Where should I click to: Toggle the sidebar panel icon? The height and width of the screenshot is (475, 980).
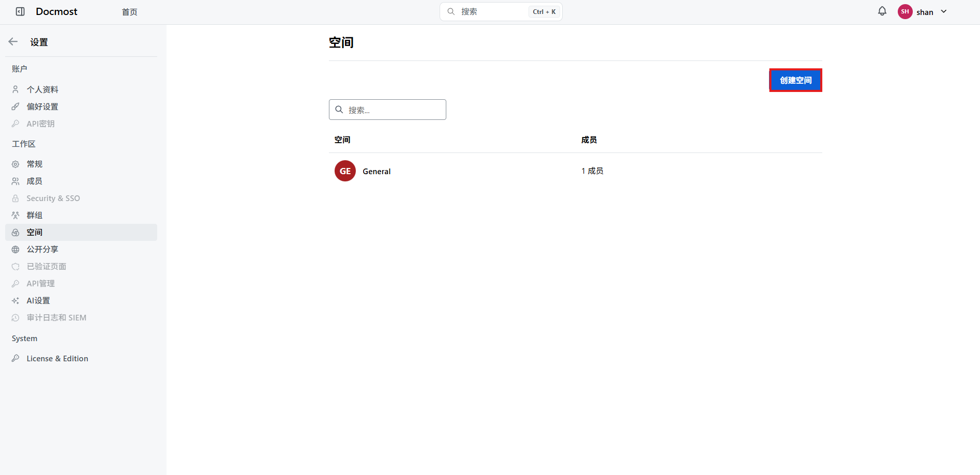20,11
